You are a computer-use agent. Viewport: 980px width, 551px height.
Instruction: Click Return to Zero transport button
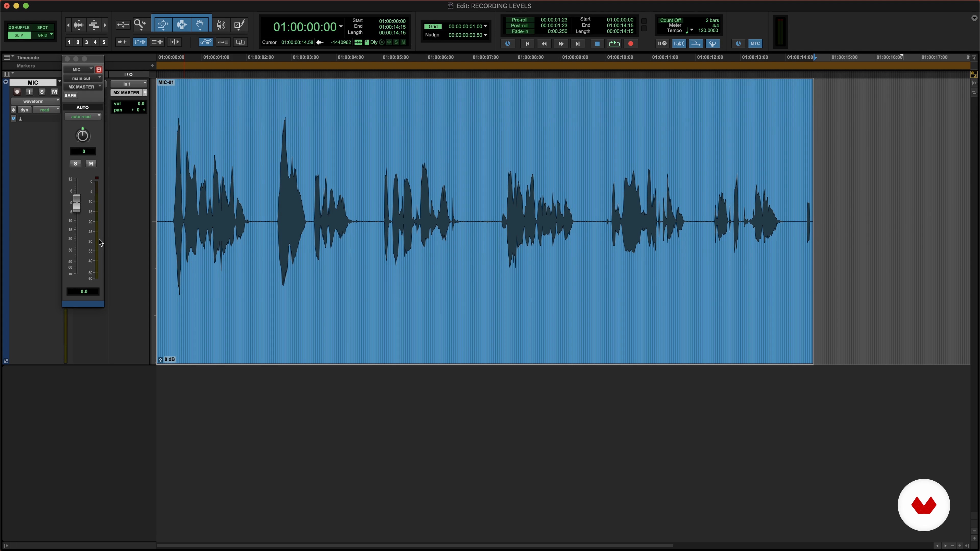click(527, 44)
